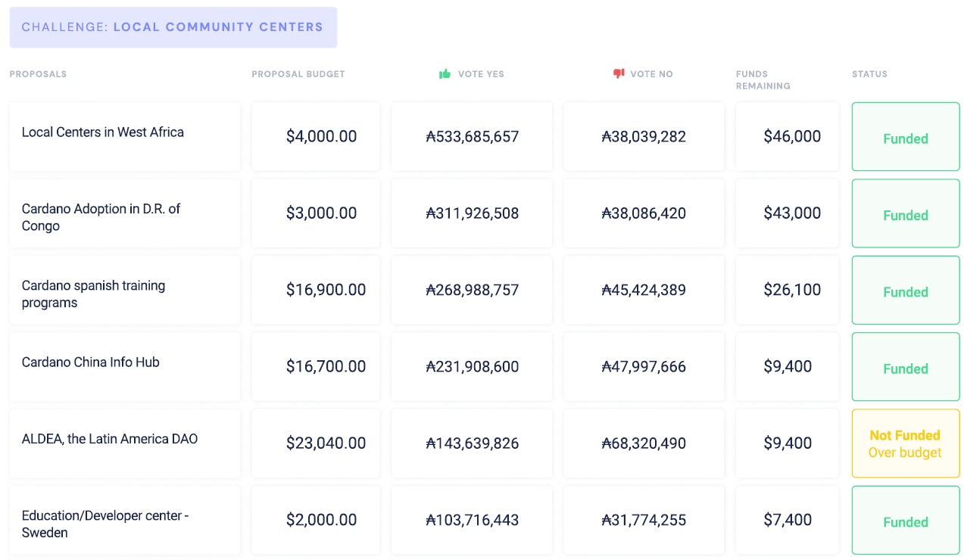
Task: Click the Proposal Budget column header
Action: point(298,74)
